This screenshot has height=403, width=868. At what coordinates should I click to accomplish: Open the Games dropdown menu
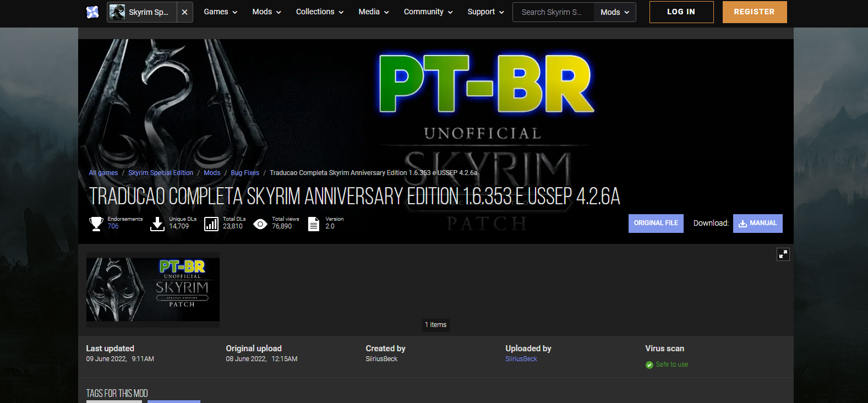(221, 12)
